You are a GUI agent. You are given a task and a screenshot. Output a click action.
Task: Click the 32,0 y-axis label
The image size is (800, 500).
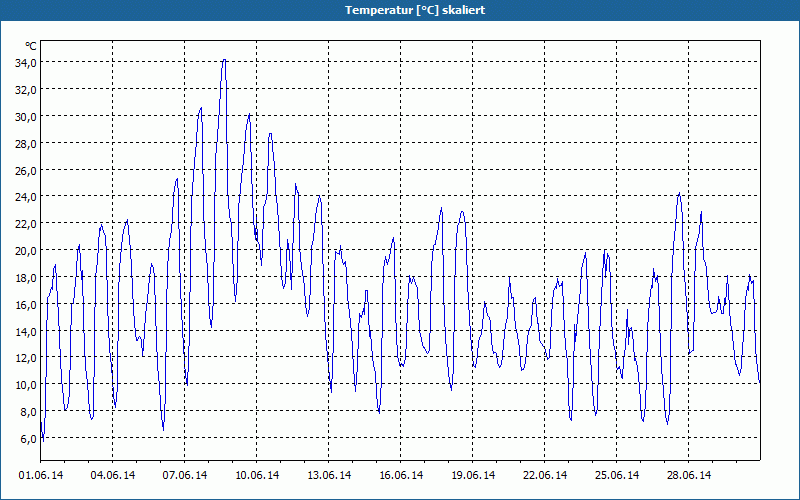pyautogui.click(x=26, y=90)
